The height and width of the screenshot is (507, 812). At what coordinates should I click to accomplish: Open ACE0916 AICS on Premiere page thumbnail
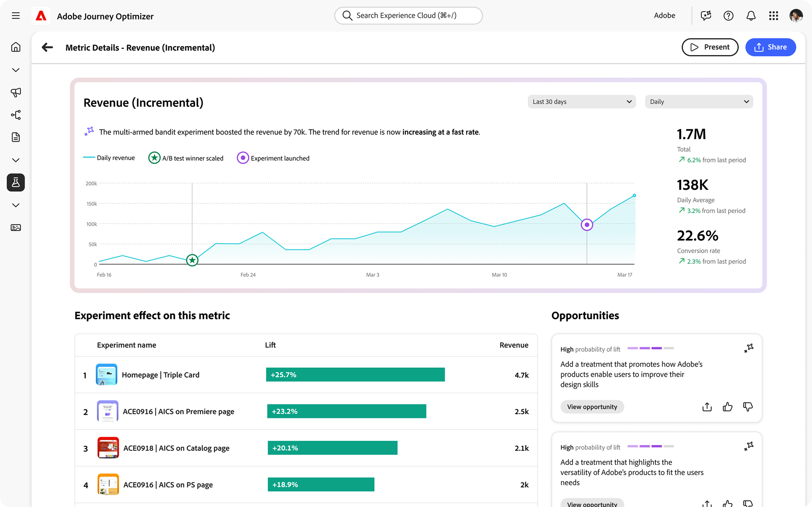[108, 411]
